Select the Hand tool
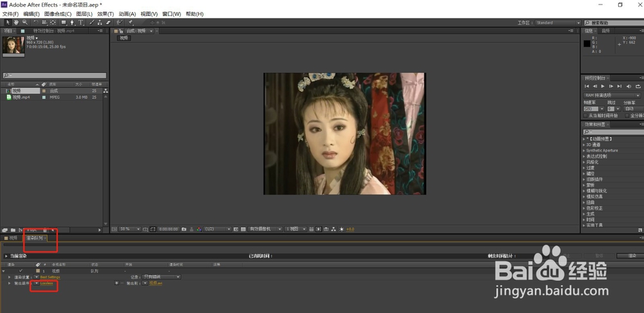This screenshot has width=644, height=313. [x=17, y=23]
